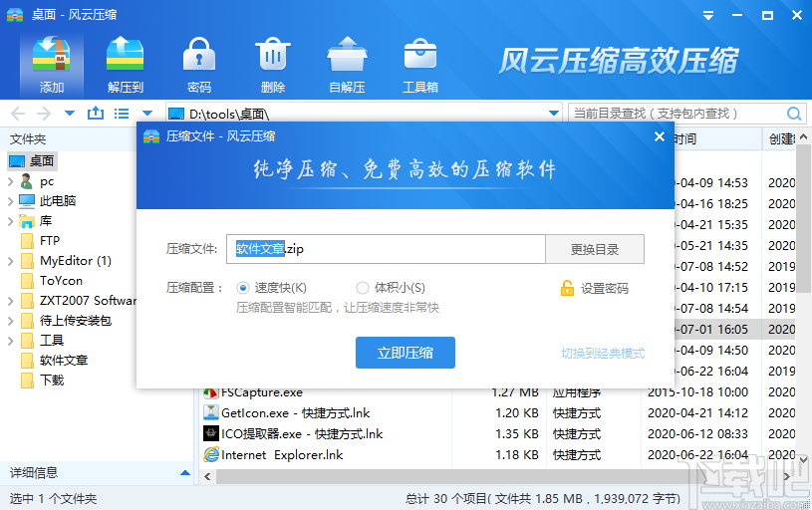Viewport: 812px width, 510px height.
Task: Click the FSCapture.exe file name
Action: (x=261, y=393)
